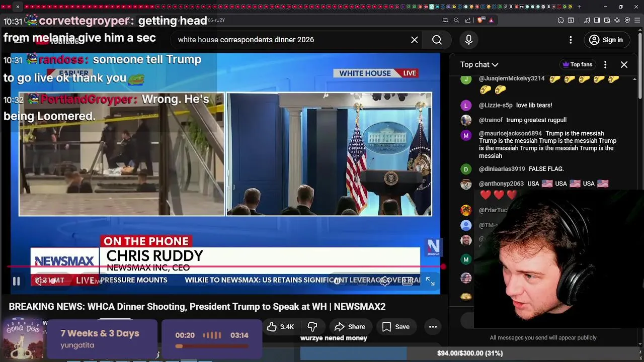Click the BREAKING NEWS WHCA Dinner Shooting title

coord(197,306)
